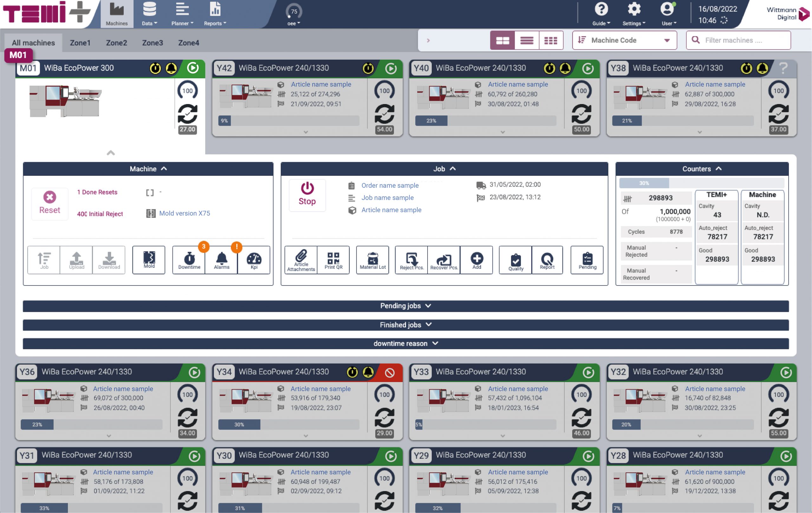Viewport: 812px width, 513px height.
Task: Open the Planner dropdown menu
Action: [x=182, y=14]
